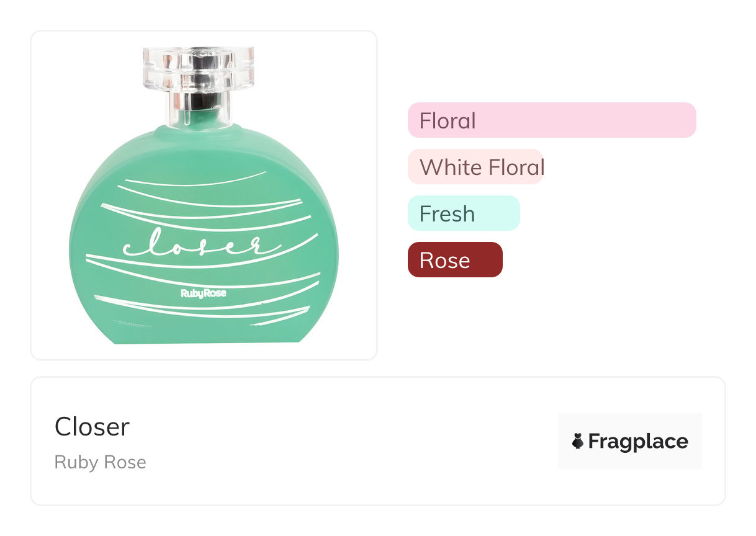
Task: Open the Ruby Rose brand link below title
Action: click(x=100, y=462)
